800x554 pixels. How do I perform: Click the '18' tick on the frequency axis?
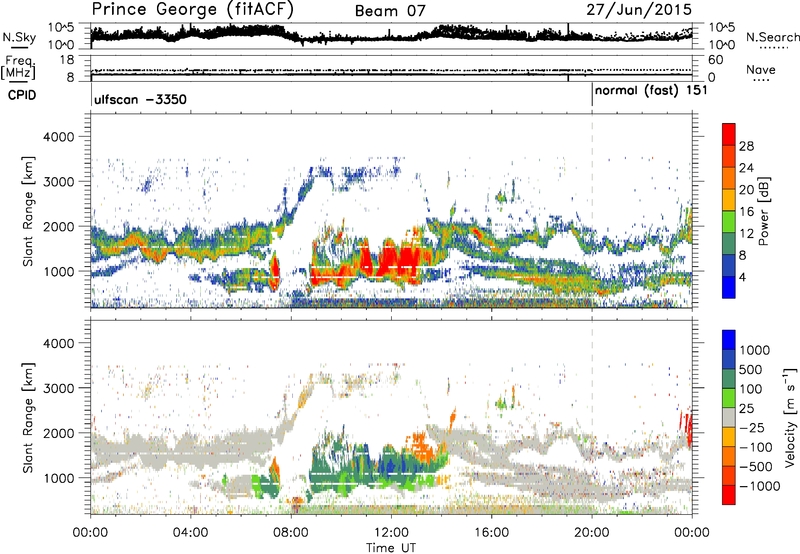67,59
